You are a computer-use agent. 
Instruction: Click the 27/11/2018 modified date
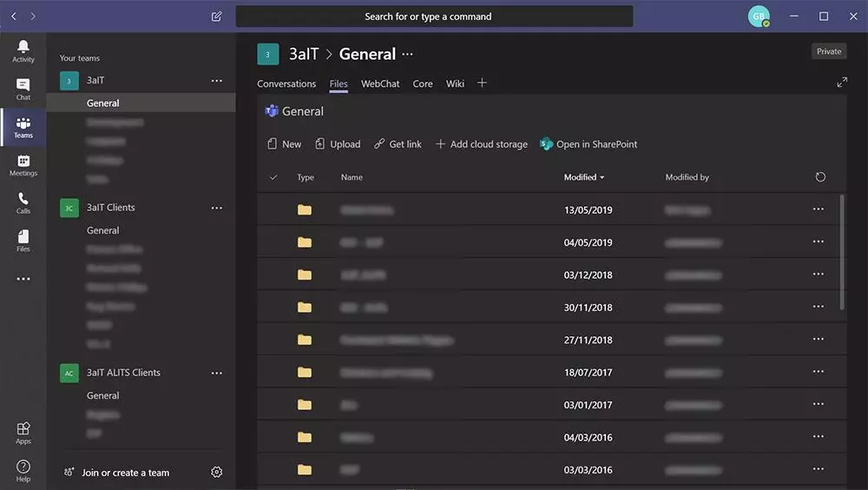click(x=588, y=340)
